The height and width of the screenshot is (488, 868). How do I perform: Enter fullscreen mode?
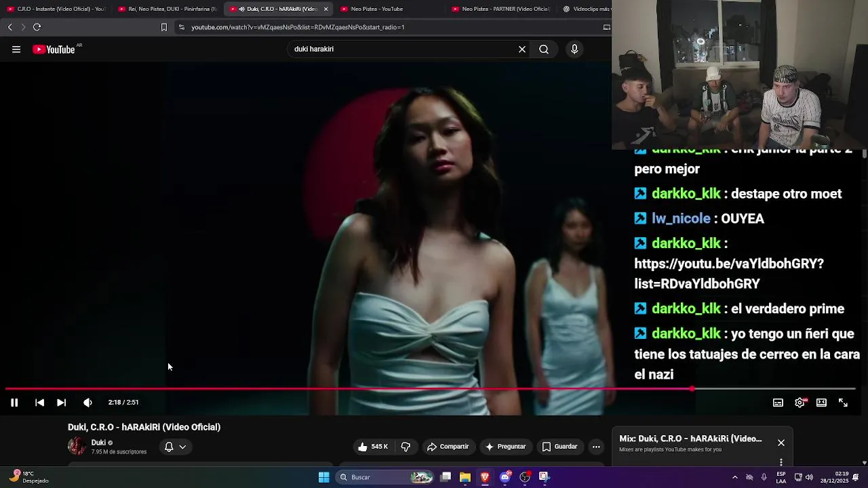(x=843, y=403)
